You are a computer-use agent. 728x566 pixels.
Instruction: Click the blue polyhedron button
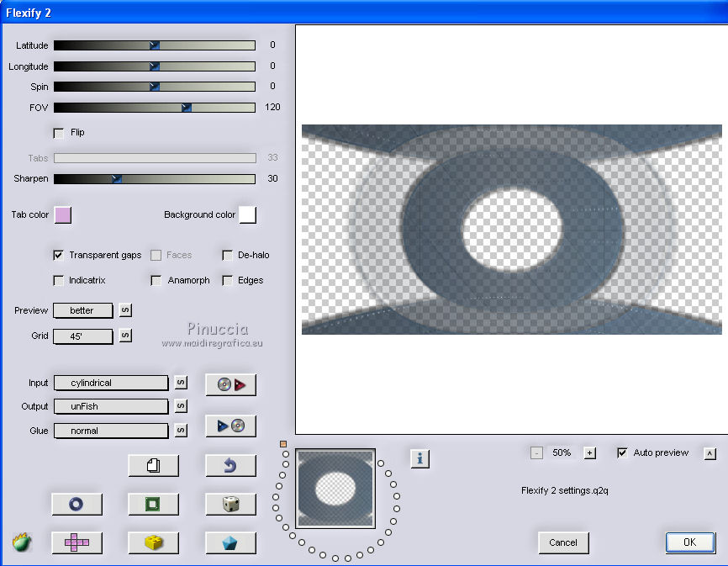tap(230, 542)
